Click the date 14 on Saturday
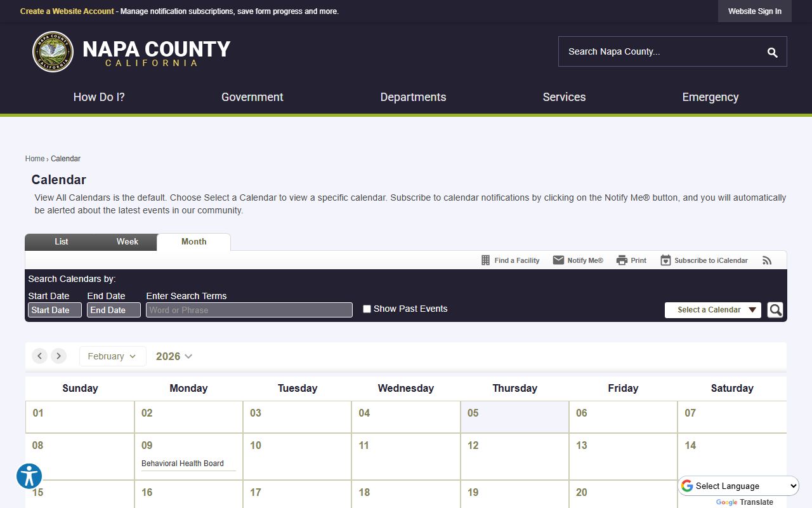The width and height of the screenshot is (812, 508). point(690,446)
